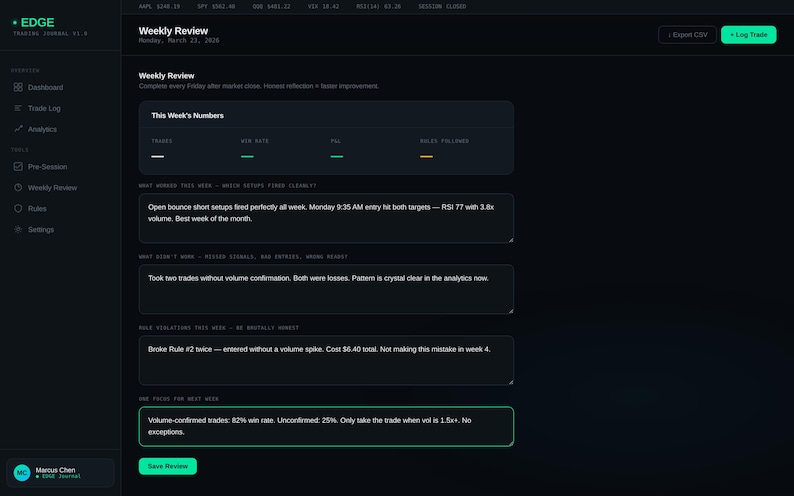This screenshot has height=496, width=794.
Task: Click the EDGE logo
Action: pyautogui.click(x=33, y=22)
